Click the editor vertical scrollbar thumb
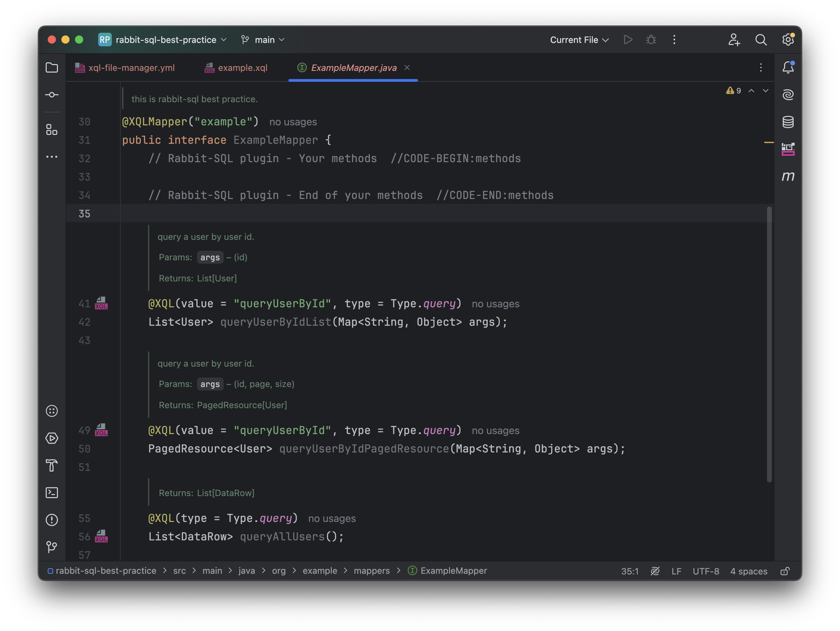The width and height of the screenshot is (840, 631). pyautogui.click(x=769, y=344)
